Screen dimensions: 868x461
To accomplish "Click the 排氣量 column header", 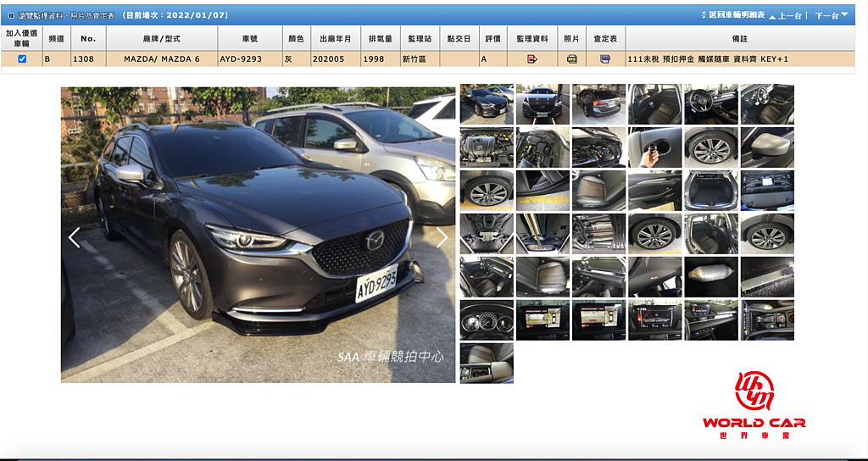I will pos(381,39).
